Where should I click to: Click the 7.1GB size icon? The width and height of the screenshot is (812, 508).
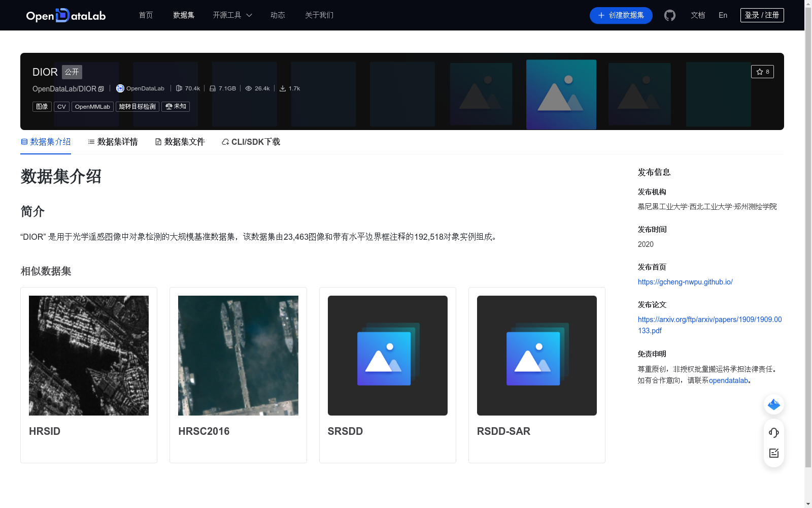213,88
